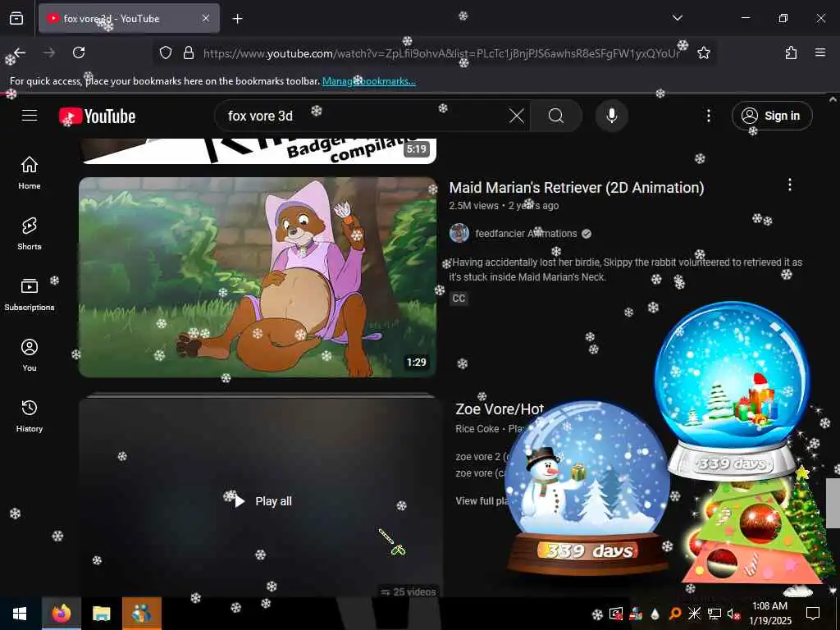
Task: Open the Badger compilation thumbnail
Action: 258,151
